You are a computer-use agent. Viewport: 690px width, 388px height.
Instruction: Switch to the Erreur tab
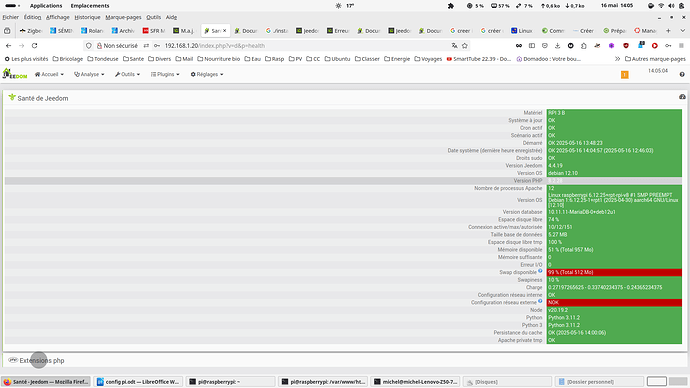338,30
